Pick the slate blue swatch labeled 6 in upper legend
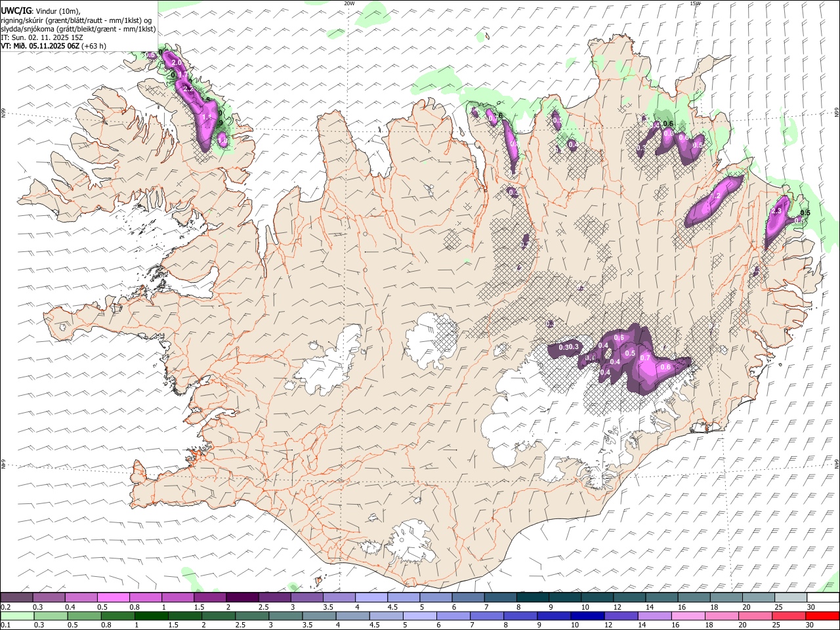The width and height of the screenshot is (840, 630). [468, 597]
